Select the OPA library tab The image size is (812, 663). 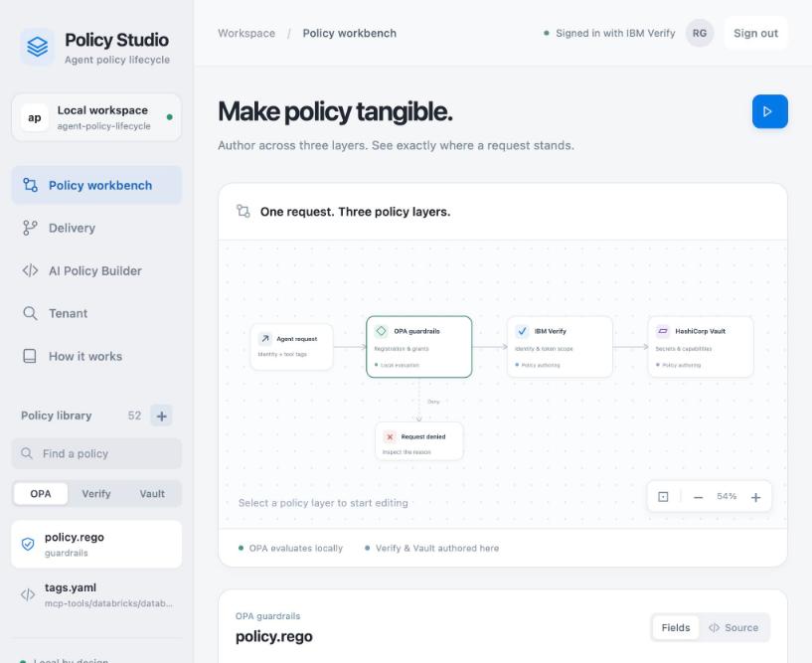point(41,494)
